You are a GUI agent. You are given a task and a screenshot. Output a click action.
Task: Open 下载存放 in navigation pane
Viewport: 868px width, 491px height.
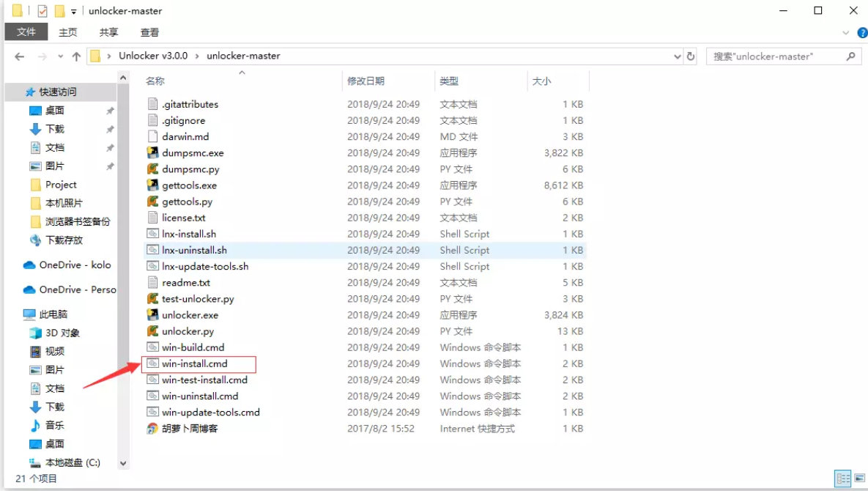[x=64, y=240]
